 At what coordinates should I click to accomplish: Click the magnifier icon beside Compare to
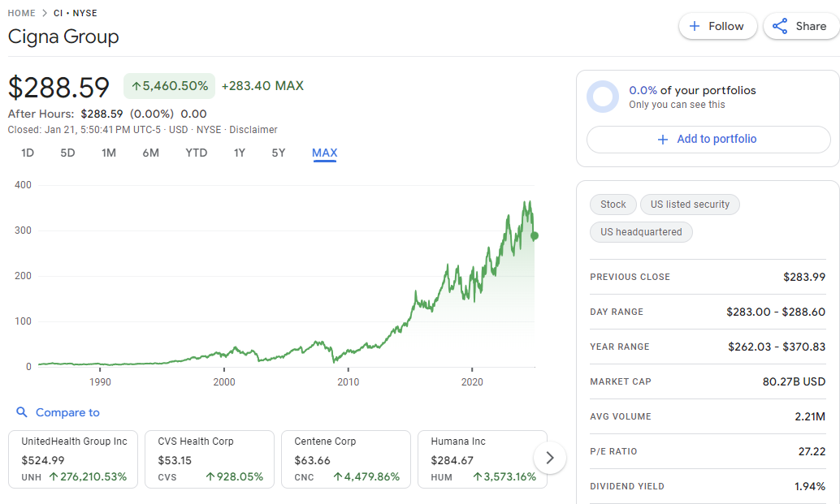(22, 412)
